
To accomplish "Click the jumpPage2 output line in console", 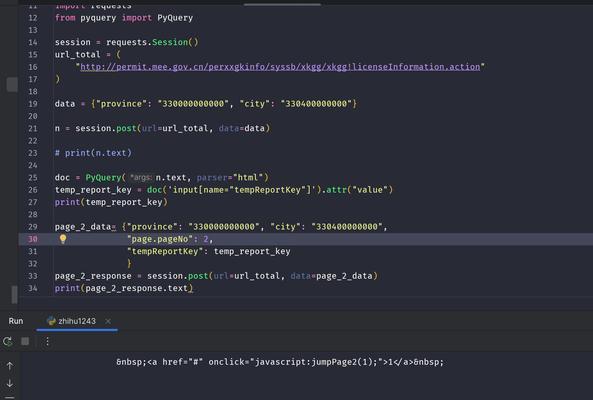I will click(x=280, y=362).
